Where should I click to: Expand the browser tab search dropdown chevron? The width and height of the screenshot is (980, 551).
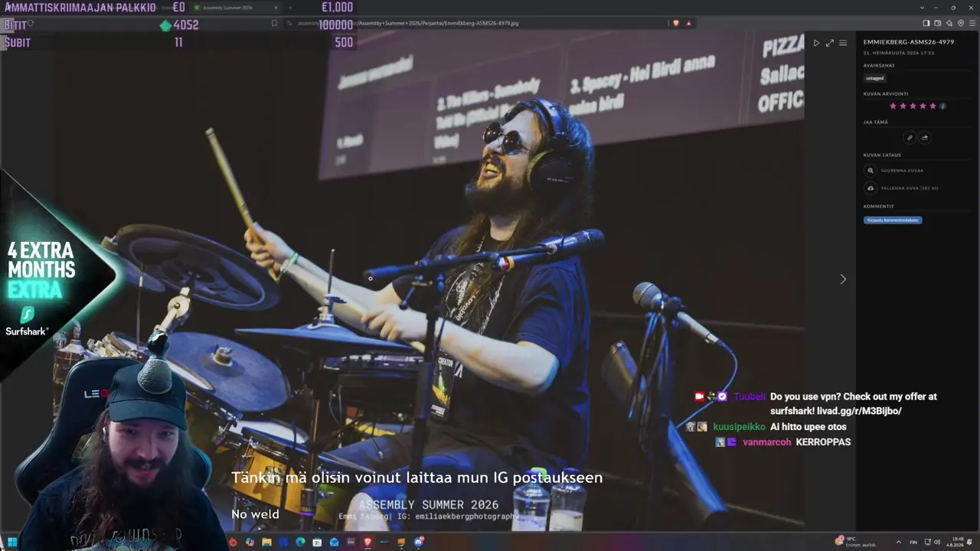coord(923,8)
